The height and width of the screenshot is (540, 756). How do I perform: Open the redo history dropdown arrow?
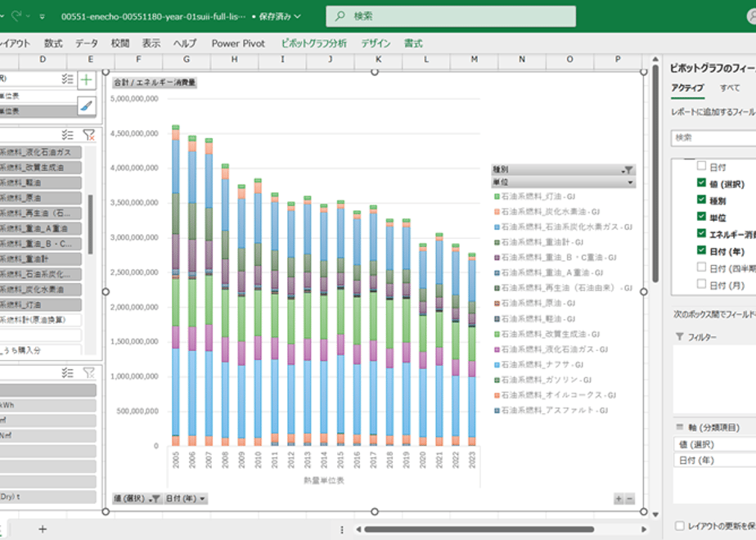point(28,16)
